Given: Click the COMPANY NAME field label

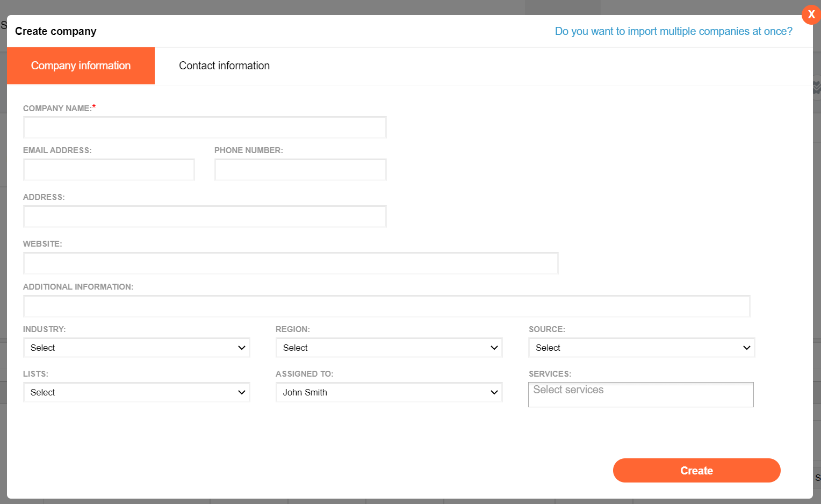Looking at the screenshot, I should click(x=57, y=109).
